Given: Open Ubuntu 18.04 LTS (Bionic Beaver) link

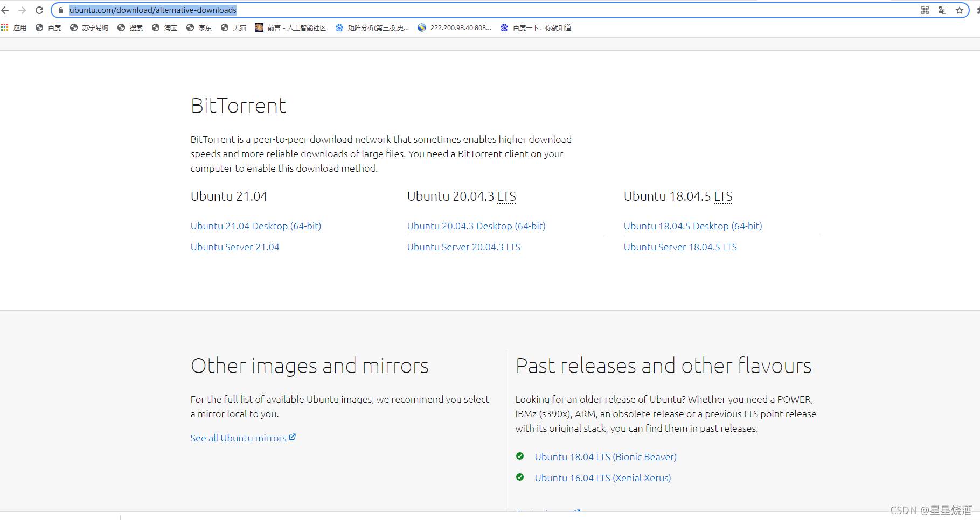Looking at the screenshot, I should click(x=606, y=457).
